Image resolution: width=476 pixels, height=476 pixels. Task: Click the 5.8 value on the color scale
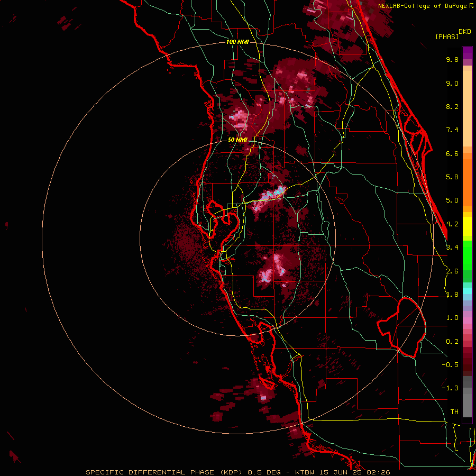click(x=452, y=177)
